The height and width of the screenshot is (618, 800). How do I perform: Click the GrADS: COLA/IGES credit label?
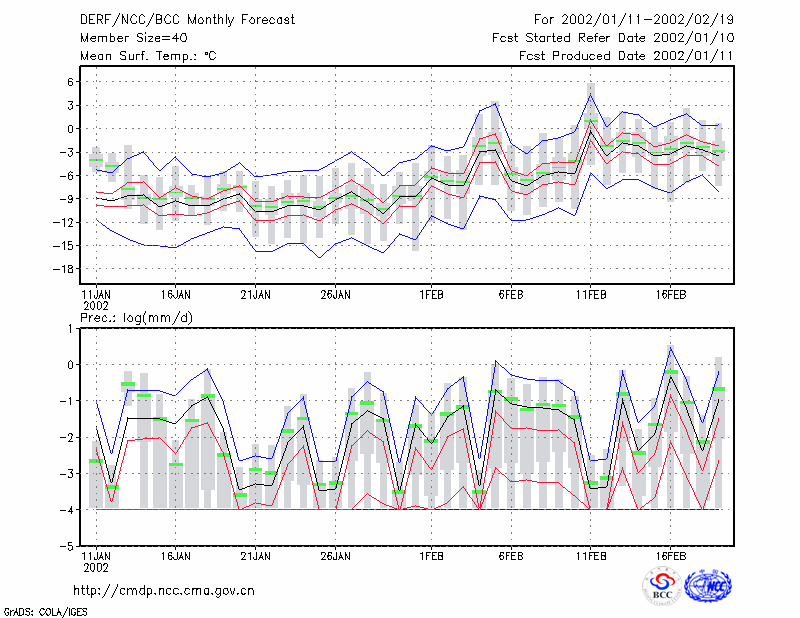point(45,612)
